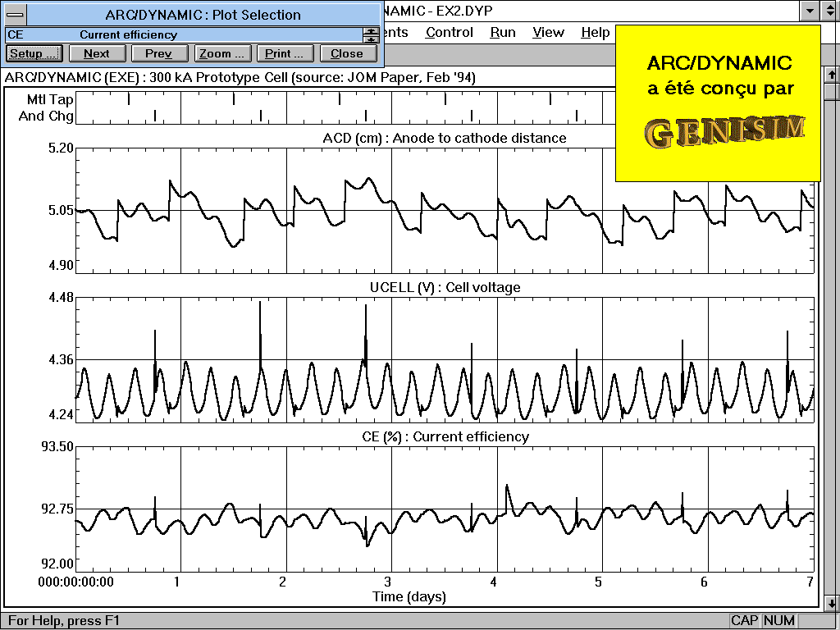Close the Plot Selection dialog
Screen dimensions: 840x630
pyautogui.click(x=347, y=53)
